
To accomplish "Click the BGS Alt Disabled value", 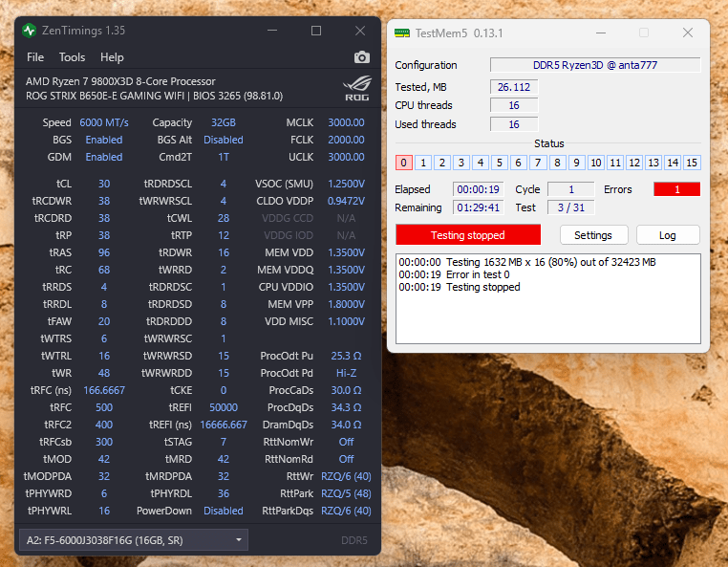I will (224, 140).
